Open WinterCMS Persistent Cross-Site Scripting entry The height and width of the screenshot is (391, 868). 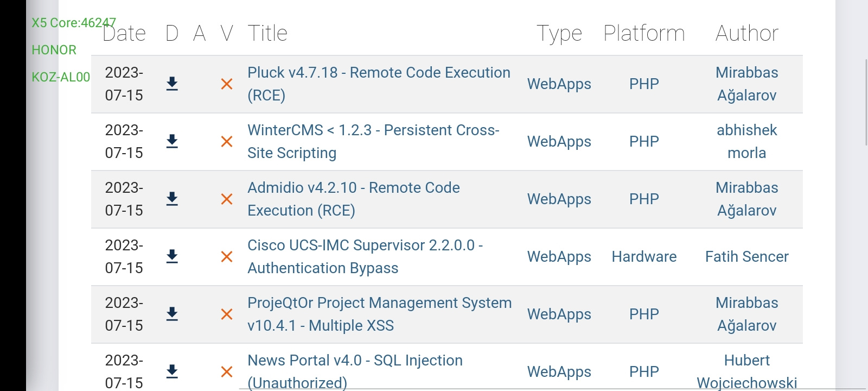coord(373,141)
